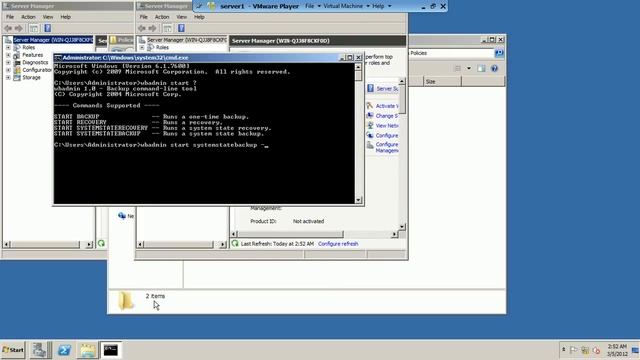Click down arrow of Server Manager details scrollbar

tap(402, 227)
